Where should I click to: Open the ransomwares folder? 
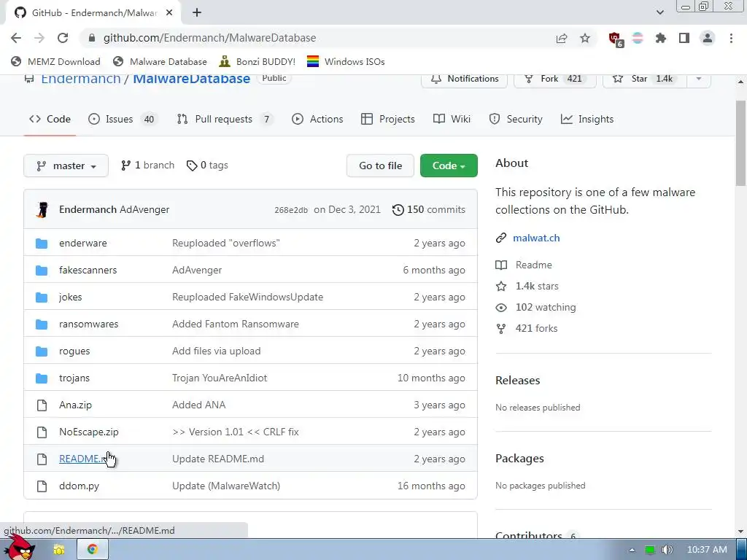tap(88, 324)
